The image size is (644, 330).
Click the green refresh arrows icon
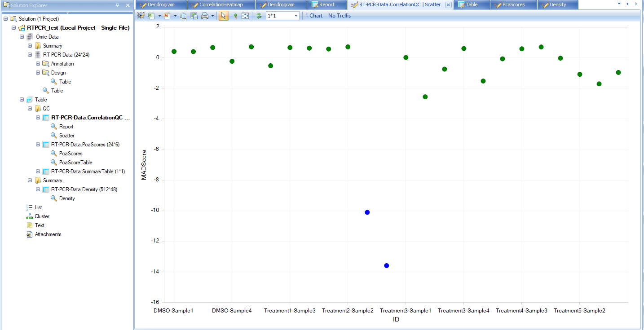[259, 16]
